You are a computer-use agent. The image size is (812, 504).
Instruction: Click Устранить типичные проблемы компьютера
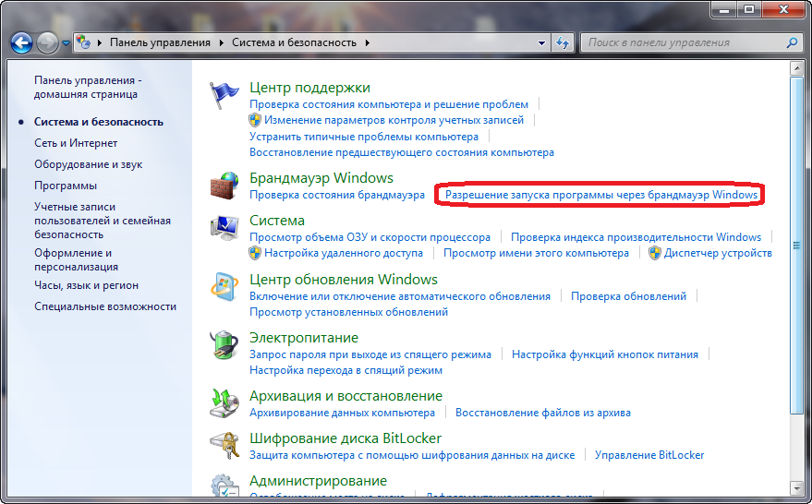pyautogui.click(x=364, y=137)
